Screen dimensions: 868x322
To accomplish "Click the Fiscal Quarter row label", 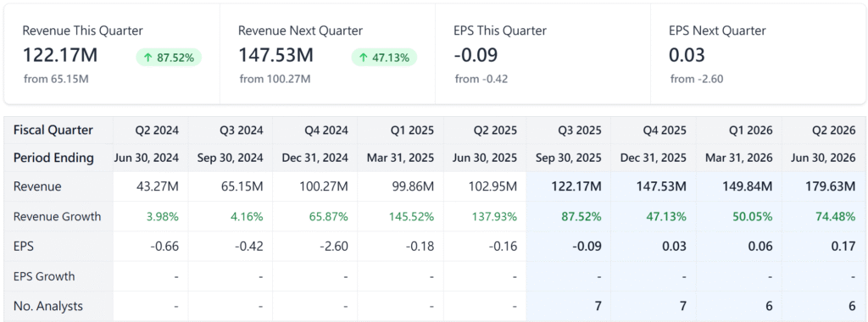I will (53, 130).
